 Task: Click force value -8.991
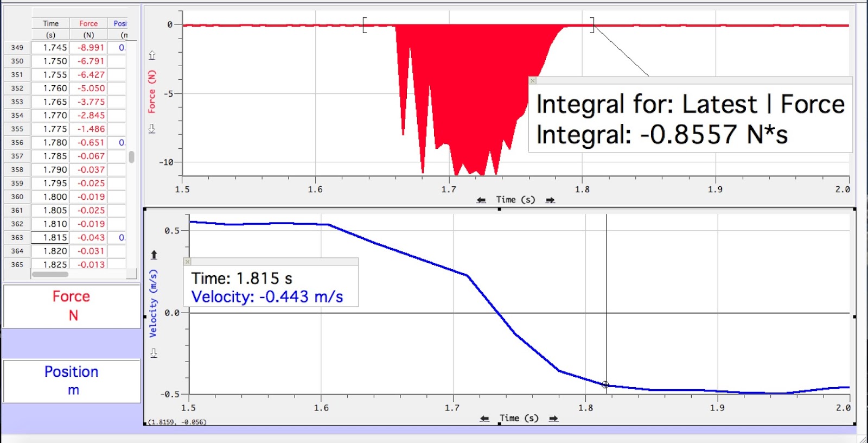point(88,48)
